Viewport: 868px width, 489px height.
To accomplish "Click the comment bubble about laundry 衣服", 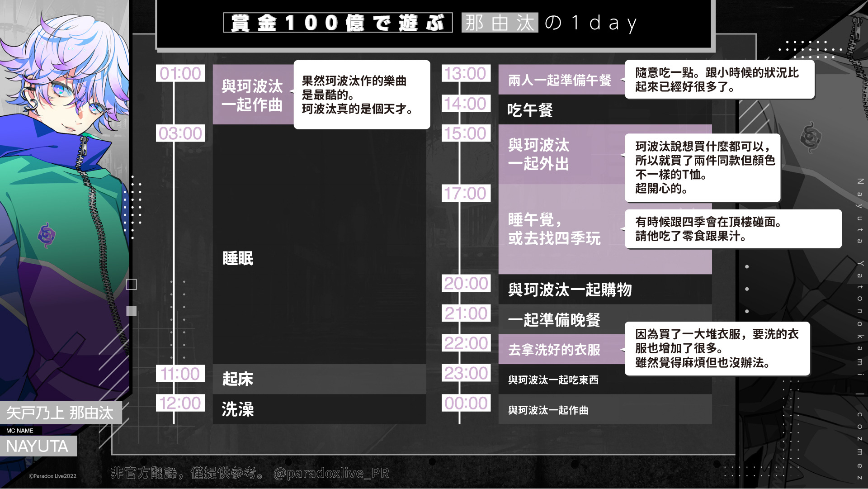I will click(717, 348).
